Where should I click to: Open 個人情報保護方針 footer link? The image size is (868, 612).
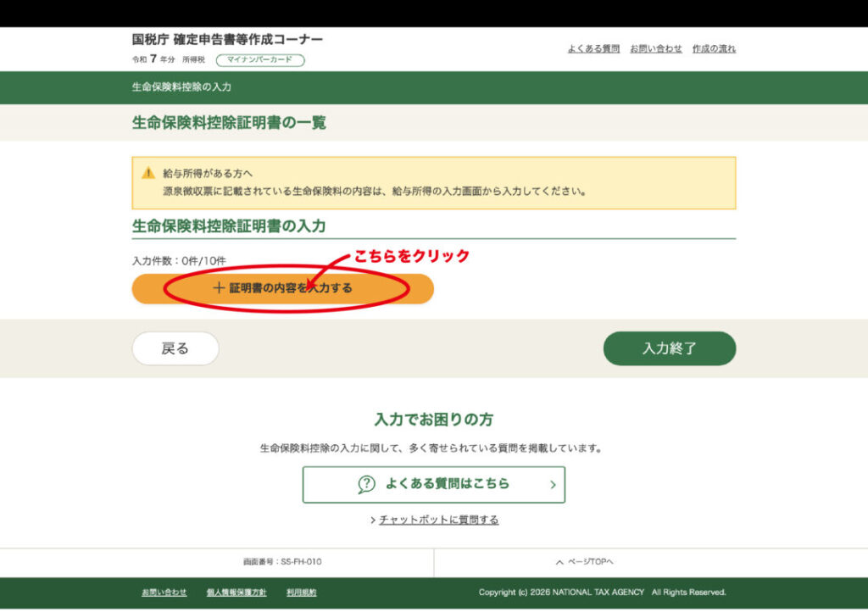tap(236, 593)
